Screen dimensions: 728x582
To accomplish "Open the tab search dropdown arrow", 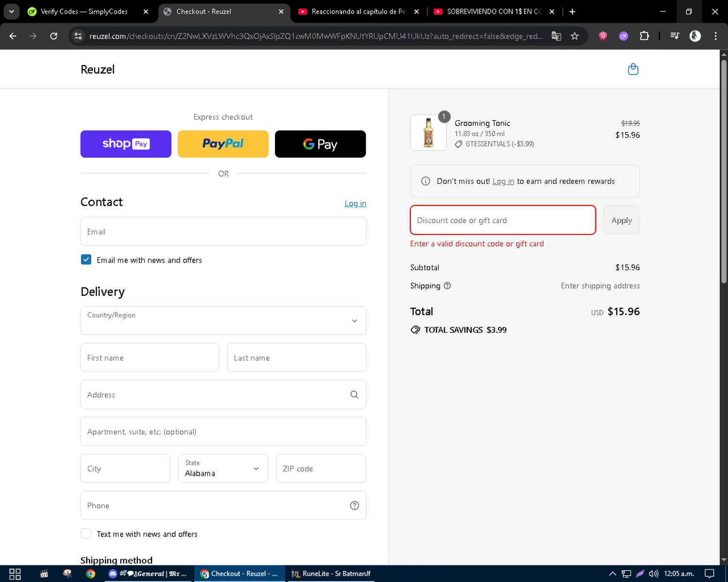I will click(x=11, y=12).
